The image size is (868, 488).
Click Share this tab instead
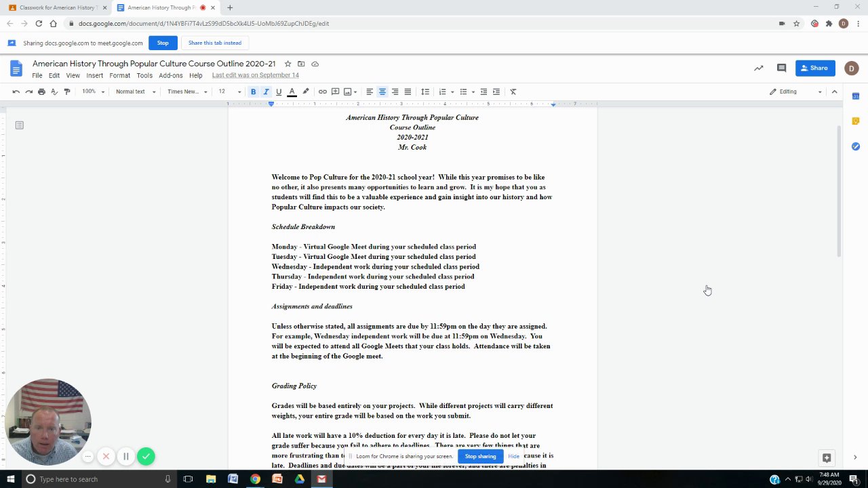pyautogui.click(x=215, y=43)
